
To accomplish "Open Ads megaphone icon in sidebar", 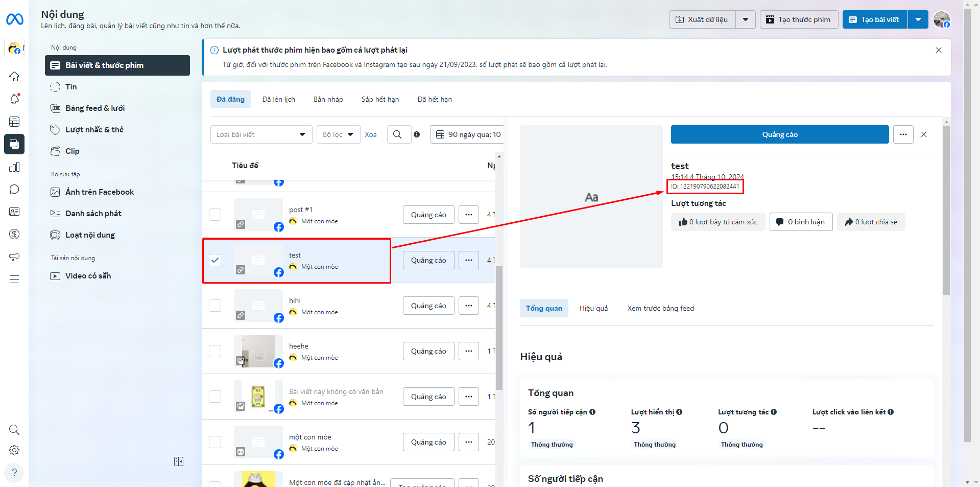I will pos(14,257).
